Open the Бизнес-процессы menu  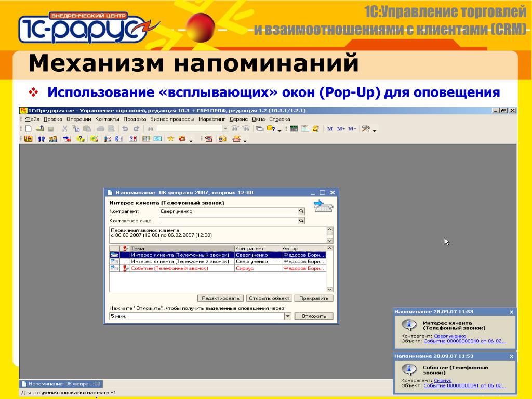(x=172, y=119)
